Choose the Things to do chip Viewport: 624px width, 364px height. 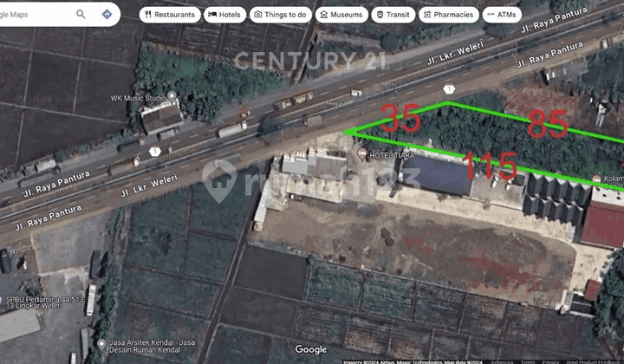click(x=281, y=15)
